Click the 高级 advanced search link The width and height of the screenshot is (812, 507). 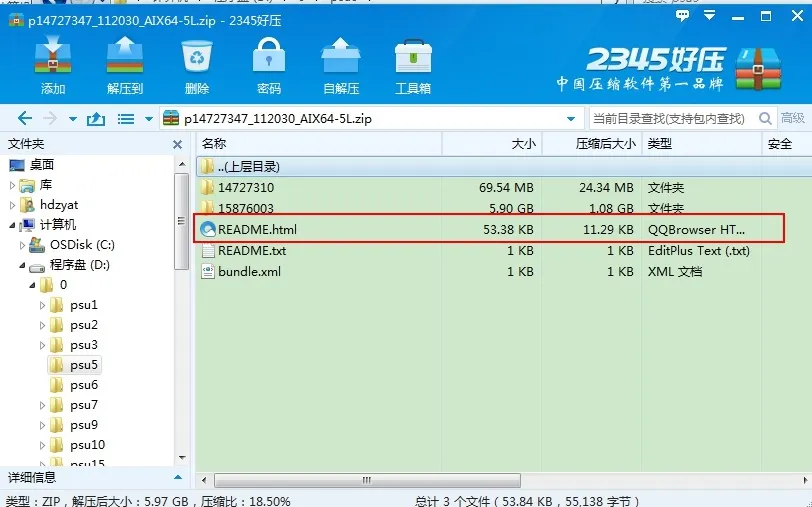(x=792, y=118)
